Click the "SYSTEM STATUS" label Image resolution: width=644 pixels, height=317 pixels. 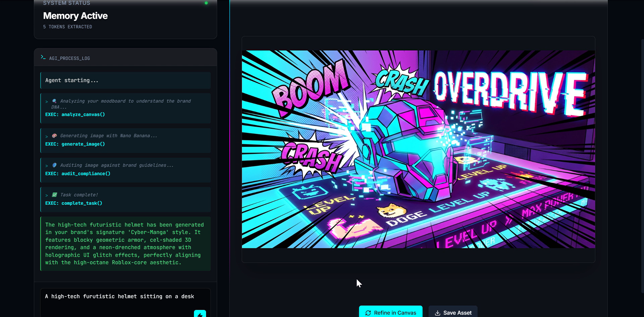click(67, 3)
